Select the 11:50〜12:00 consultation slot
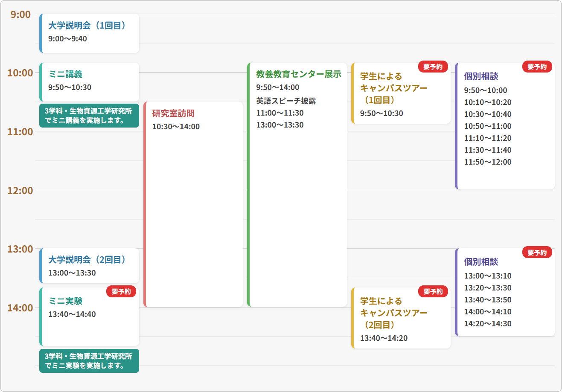Viewport: 562px width, 392px height. point(488,162)
